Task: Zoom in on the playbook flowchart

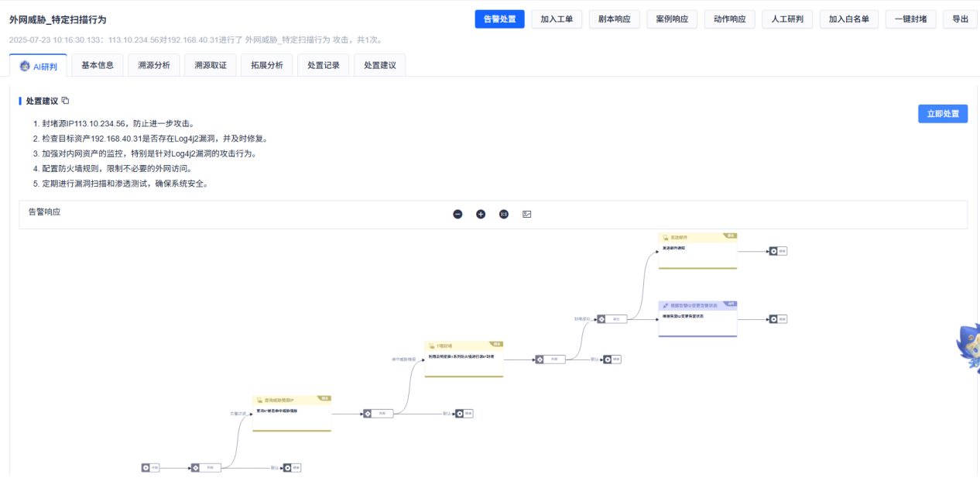Action: click(x=481, y=214)
